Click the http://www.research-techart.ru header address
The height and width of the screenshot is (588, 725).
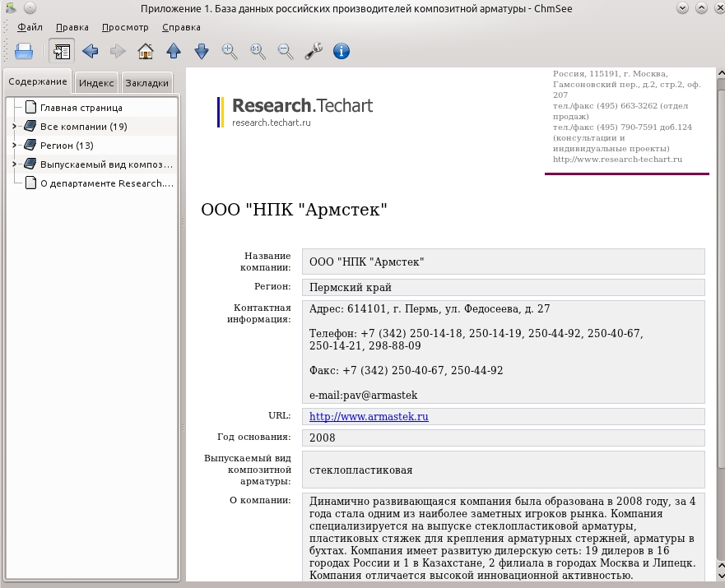[x=618, y=160]
